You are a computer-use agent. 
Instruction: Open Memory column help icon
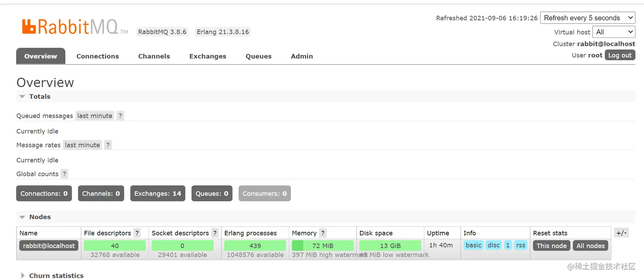click(323, 233)
